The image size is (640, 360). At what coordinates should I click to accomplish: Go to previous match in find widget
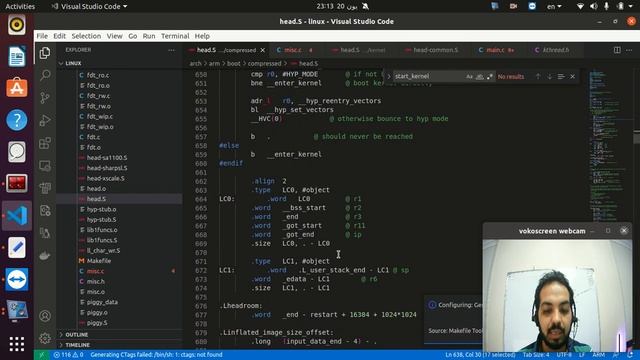point(538,76)
